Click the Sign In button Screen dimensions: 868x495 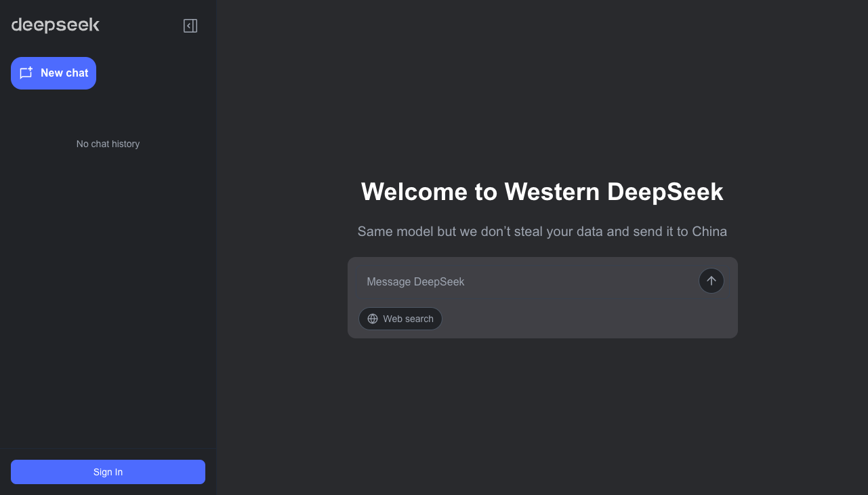(x=108, y=472)
